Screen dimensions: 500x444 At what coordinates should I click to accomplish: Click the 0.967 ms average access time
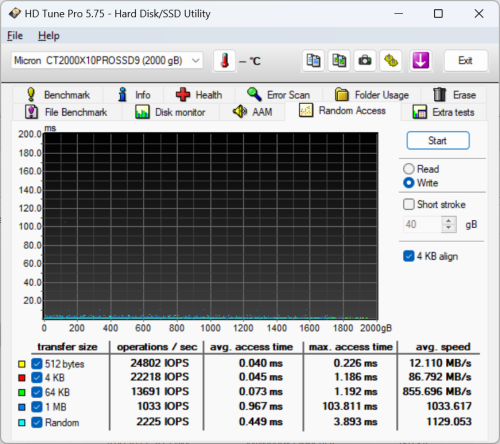pyautogui.click(x=261, y=406)
